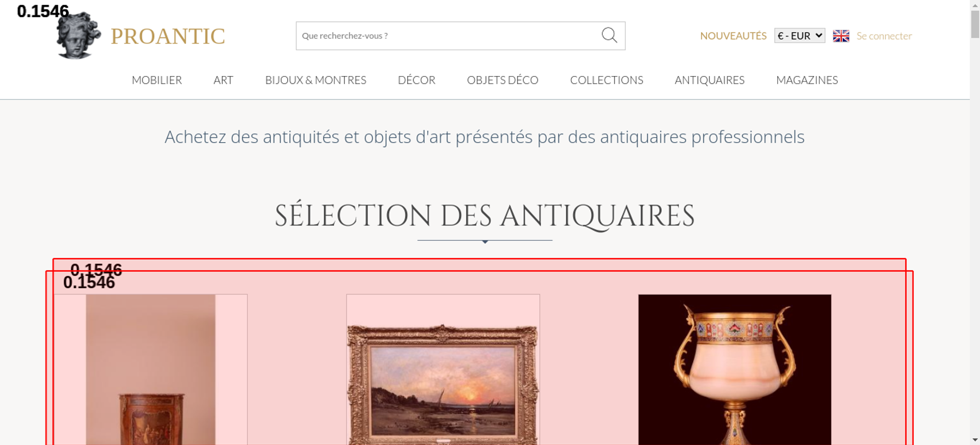Click the page vertical scrollbar thumb
This screenshot has width=980, height=445.
pos(975,24)
